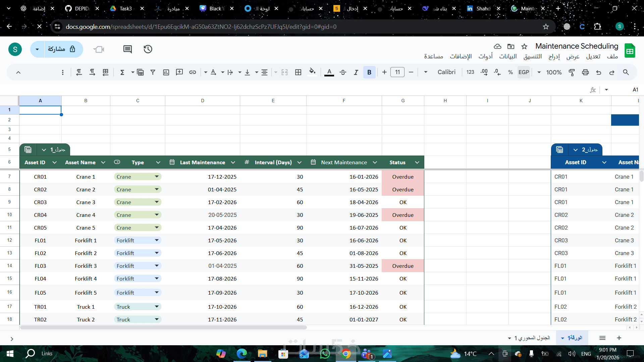Toggle italic formatting
Viewport: 644px width, 362px height.
point(356,72)
